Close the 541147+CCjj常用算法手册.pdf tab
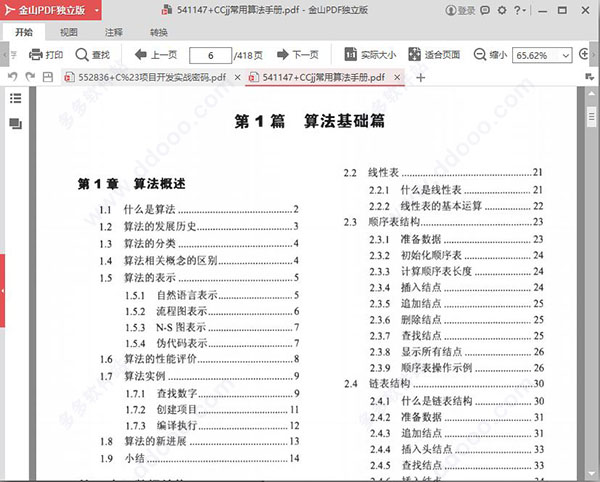The width and height of the screenshot is (600, 482). [x=397, y=78]
